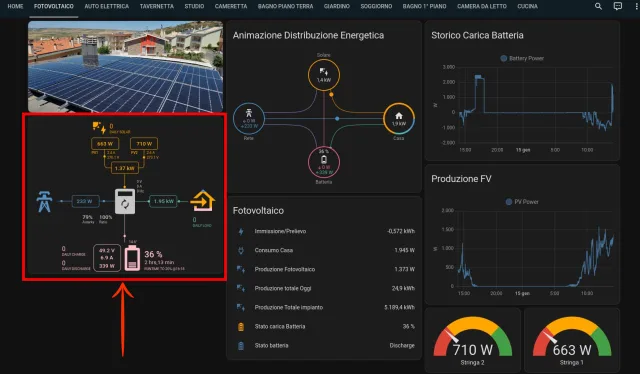Click the battery box showing 49.2 V

point(107,258)
